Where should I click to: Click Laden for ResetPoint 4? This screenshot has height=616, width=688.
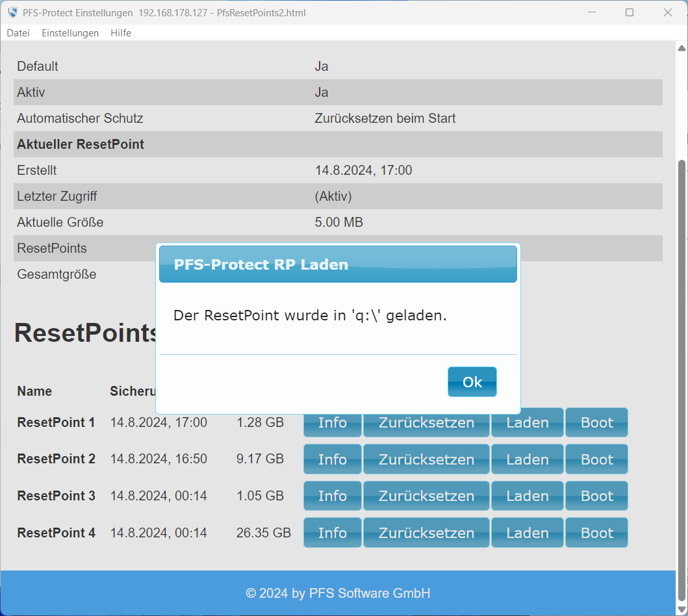527,533
